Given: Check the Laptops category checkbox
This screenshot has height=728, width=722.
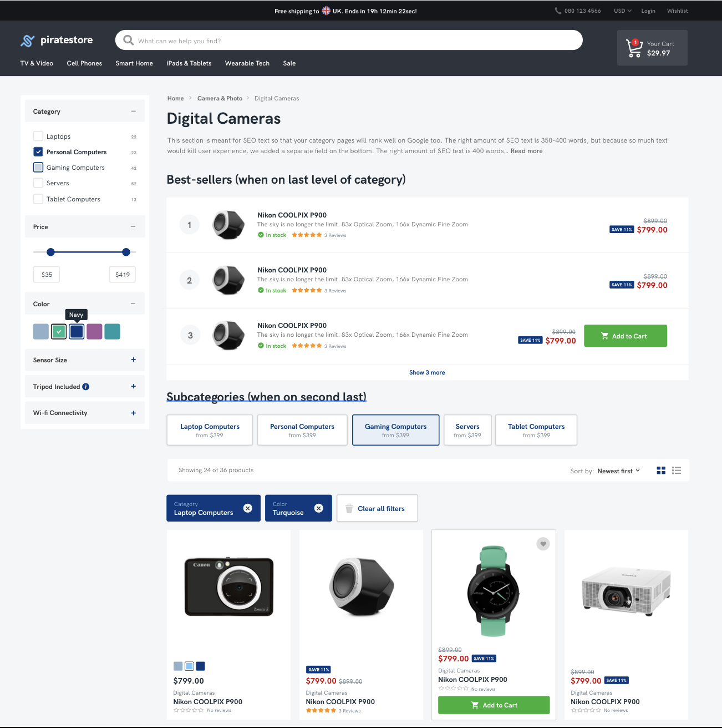Looking at the screenshot, I should (x=38, y=136).
